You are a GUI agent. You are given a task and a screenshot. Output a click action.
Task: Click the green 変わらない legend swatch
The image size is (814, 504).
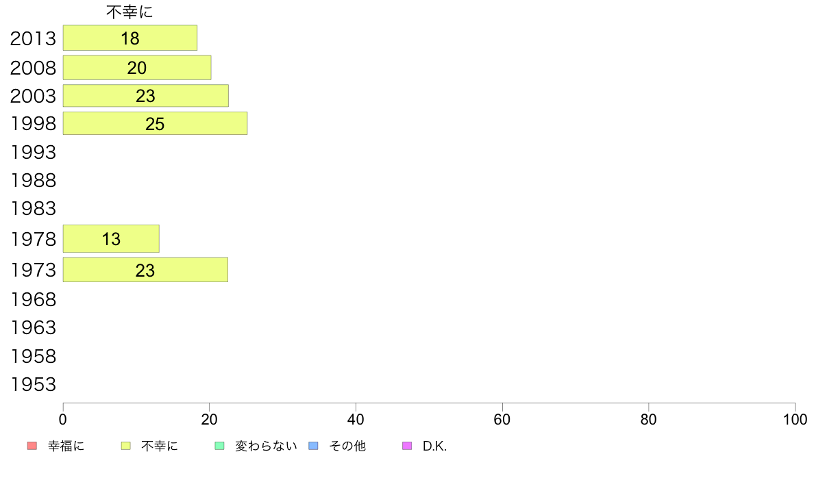[219, 446]
